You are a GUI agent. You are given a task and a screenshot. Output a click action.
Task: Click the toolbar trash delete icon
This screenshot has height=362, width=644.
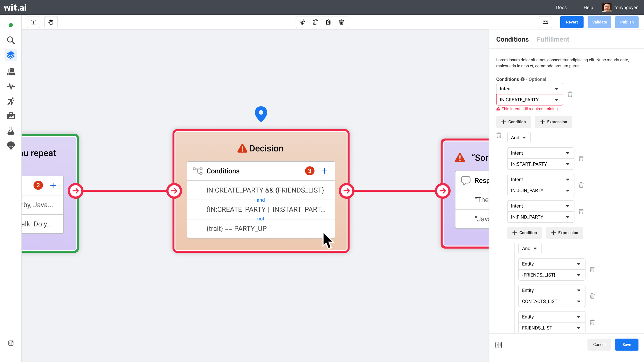pos(341,22)
